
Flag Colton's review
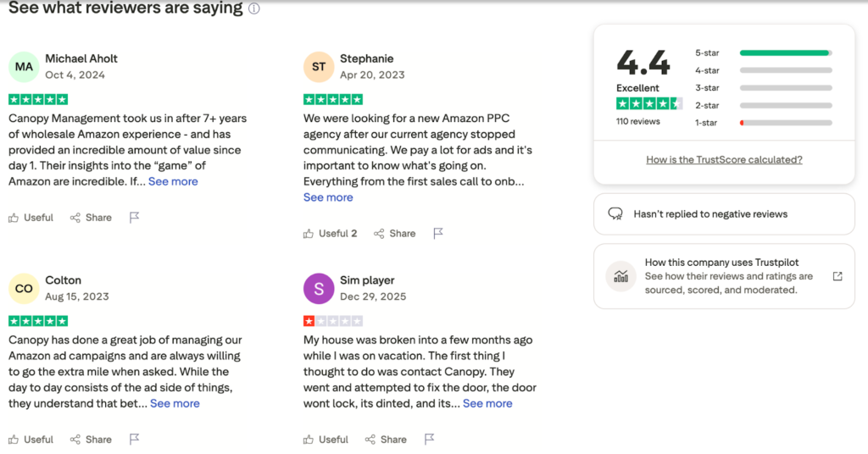click(x=134, y=440)
